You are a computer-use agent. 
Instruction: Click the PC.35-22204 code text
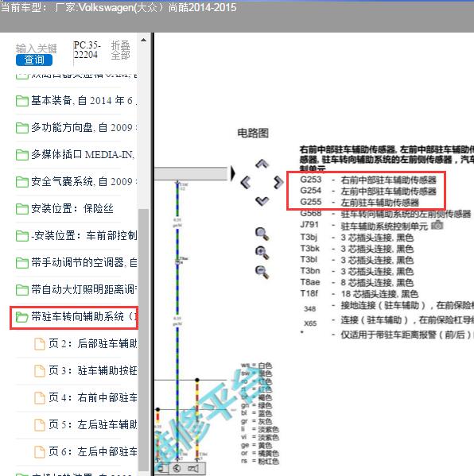(87, 50)
